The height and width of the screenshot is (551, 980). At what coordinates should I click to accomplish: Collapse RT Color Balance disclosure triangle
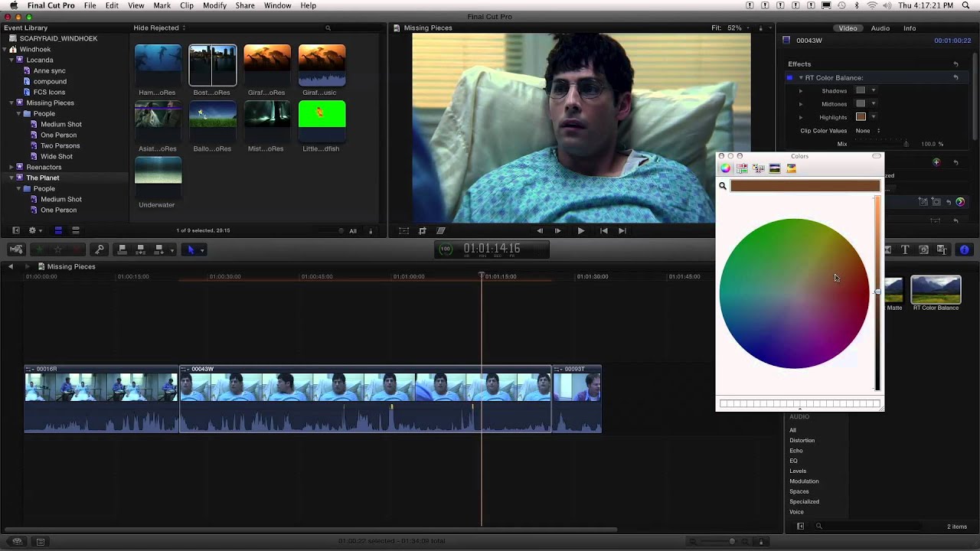click(x=801, y=77)
